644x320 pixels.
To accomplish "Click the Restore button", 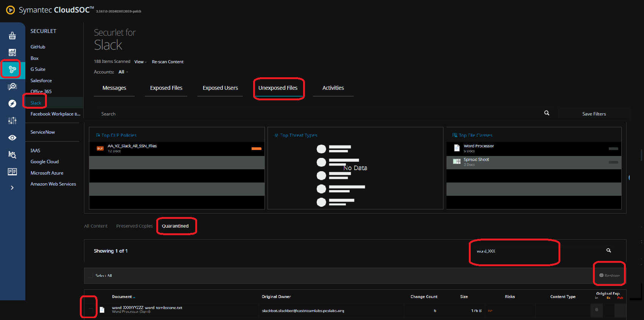I will [609, 275].
